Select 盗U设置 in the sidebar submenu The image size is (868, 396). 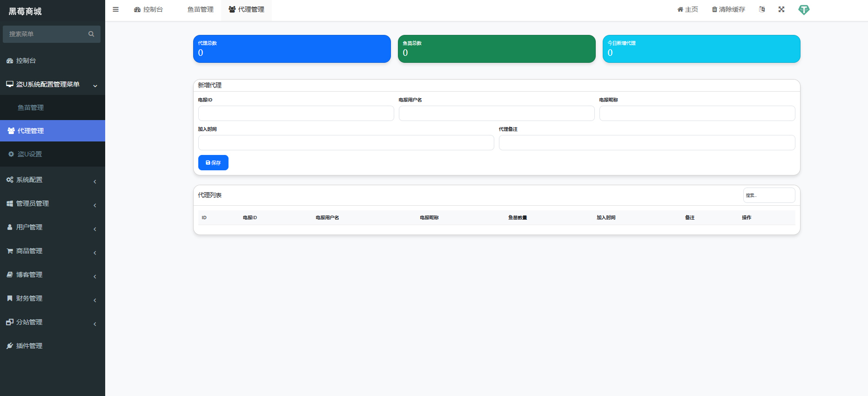point(30,154)
